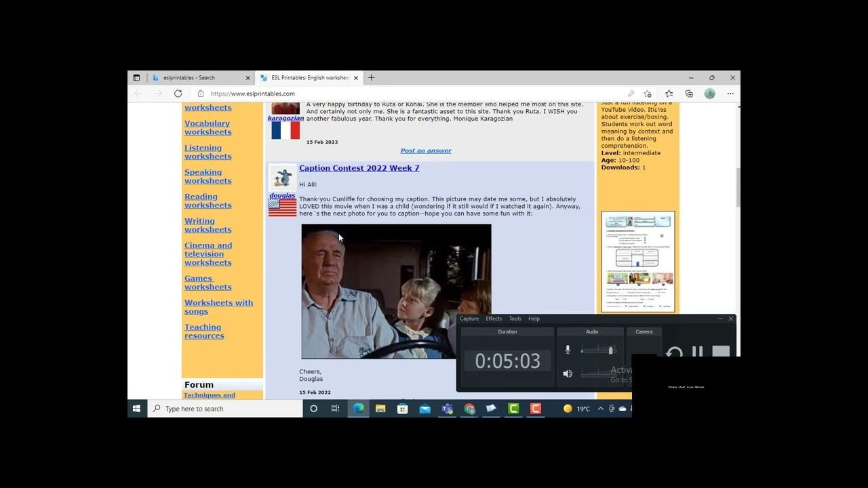Mute the recorder microphone
Screen dimensions: 868x488
point(568,350)
